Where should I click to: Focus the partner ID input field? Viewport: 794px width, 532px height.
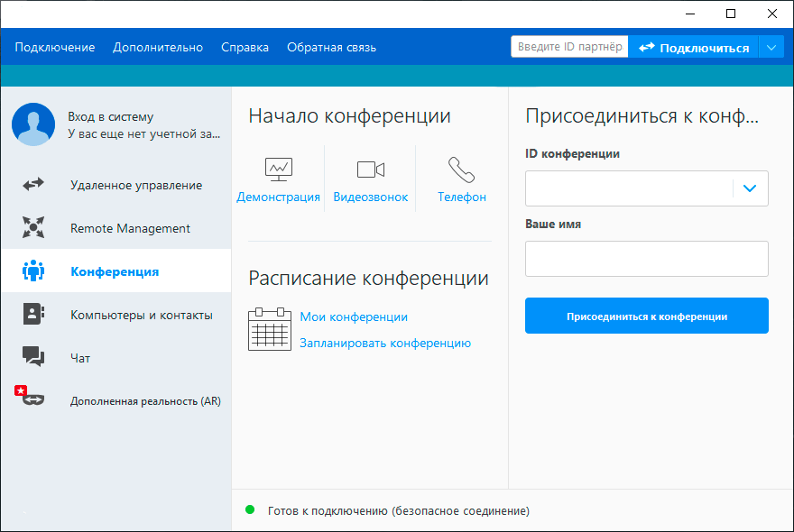click(569, 47)
